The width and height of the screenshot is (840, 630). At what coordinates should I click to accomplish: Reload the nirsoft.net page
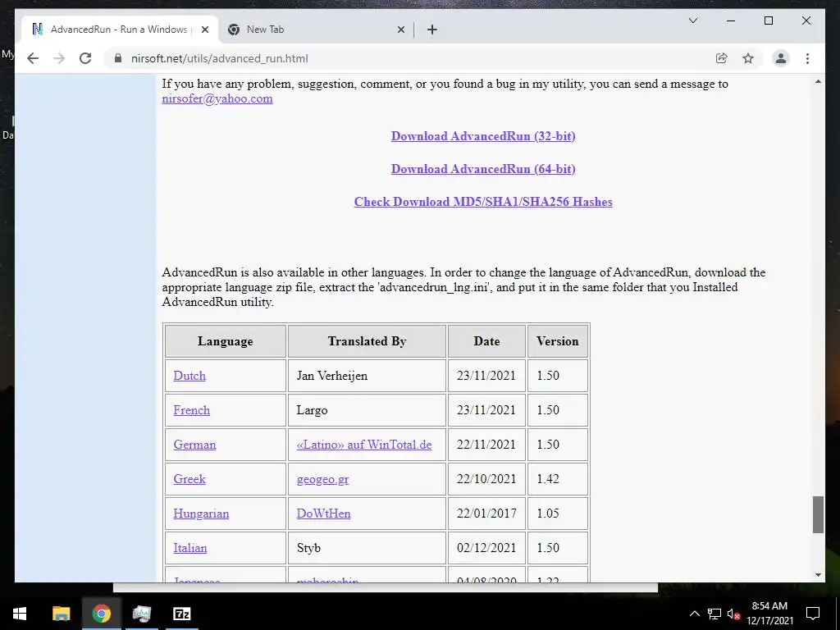pos(85,58)
